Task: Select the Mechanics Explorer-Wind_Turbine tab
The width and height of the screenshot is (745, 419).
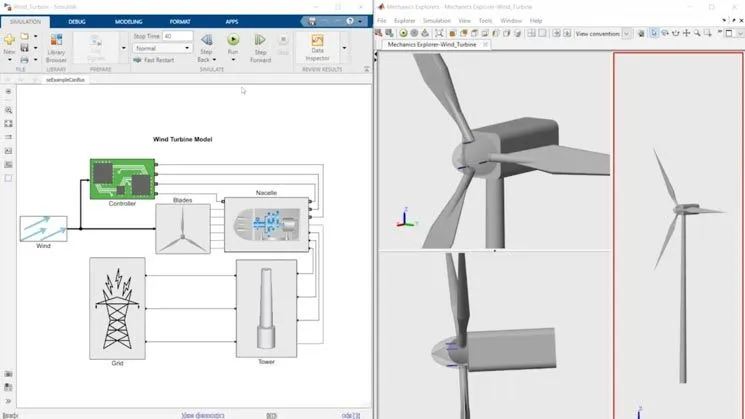Action: 434,43
